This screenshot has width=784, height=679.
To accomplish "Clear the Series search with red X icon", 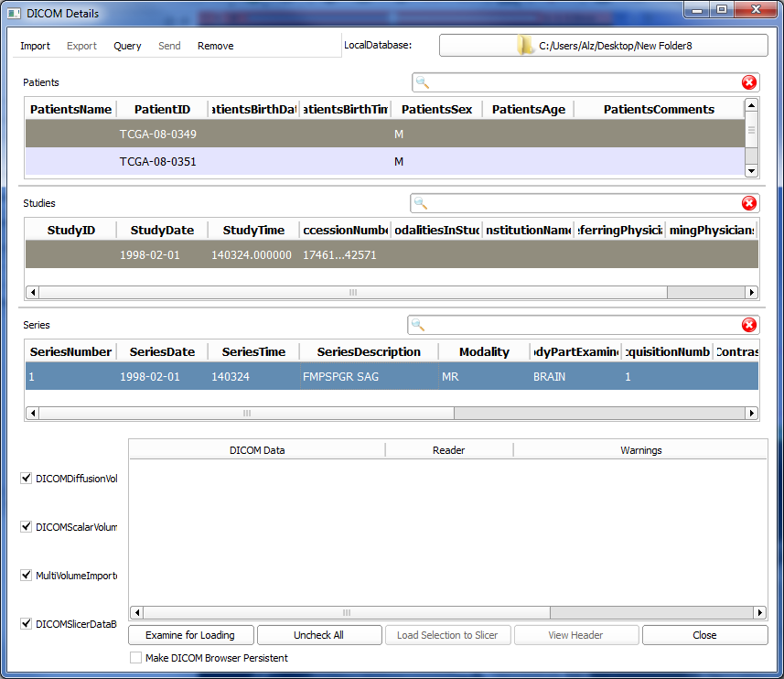I will [748, 325].
